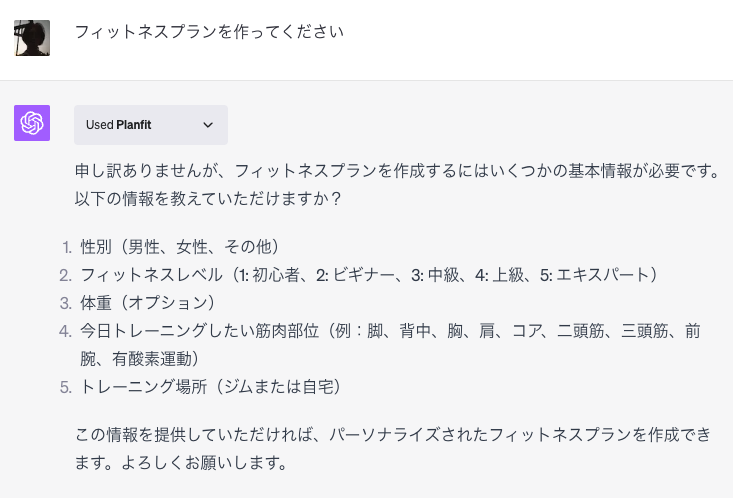733x498 pixels.
Task: Click the list number 5 marker
Action: pos(66,386)
